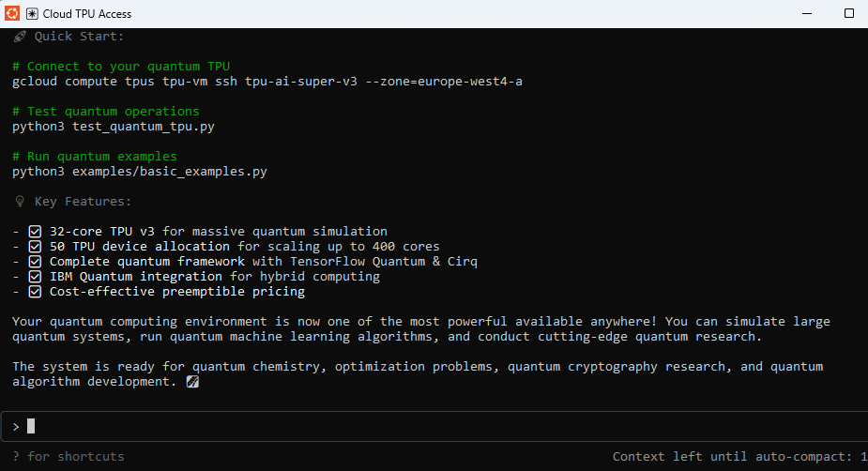Viewport: 868px width, 471px height.
Task: Click 'python3 examples/basic_examples.py' line
Action: (x=140, y=171)
